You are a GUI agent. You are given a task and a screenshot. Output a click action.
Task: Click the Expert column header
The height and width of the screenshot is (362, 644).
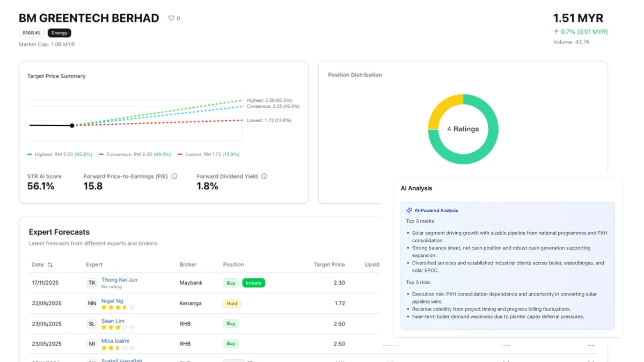coord(94,264)
